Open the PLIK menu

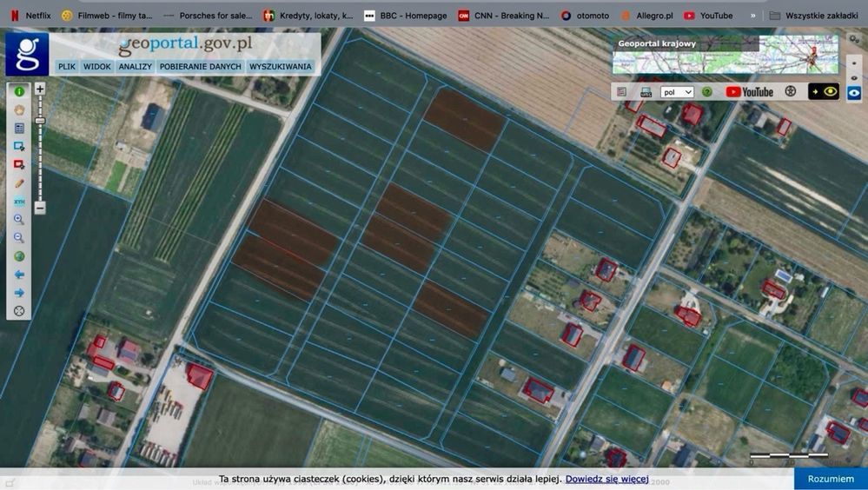pos(66,66)
